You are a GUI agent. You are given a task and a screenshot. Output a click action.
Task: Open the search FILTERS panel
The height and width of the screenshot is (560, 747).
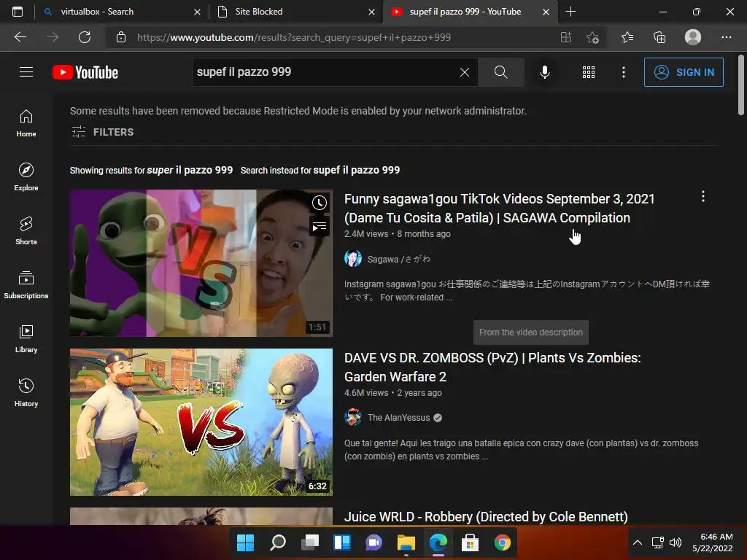(102, 132)
